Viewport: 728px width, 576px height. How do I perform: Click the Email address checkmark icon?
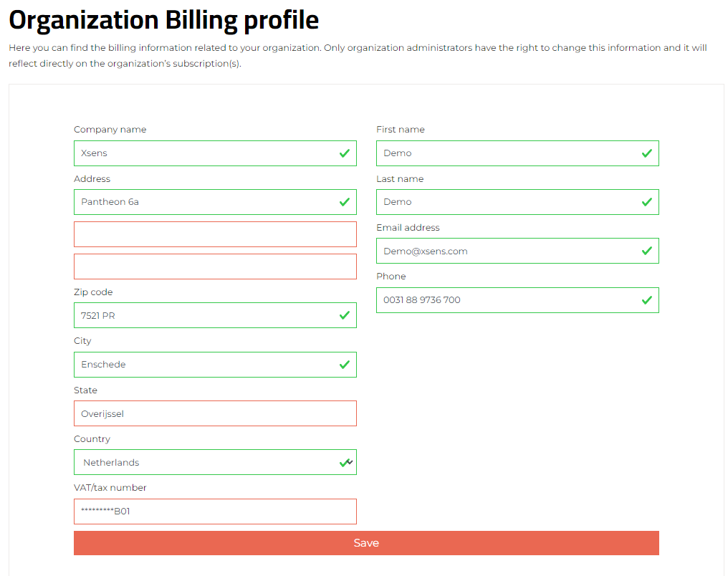(x=647, y=251)
